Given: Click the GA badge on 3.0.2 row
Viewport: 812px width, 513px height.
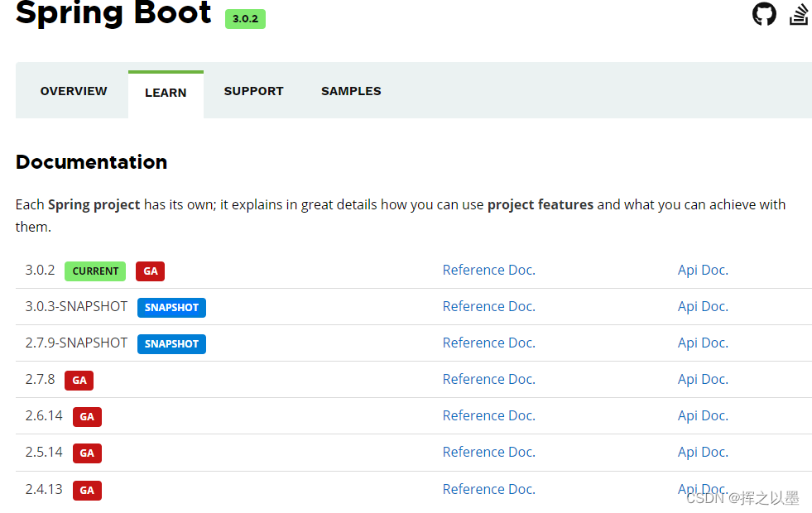Looking at the screenshot, I should click(150, 271).
